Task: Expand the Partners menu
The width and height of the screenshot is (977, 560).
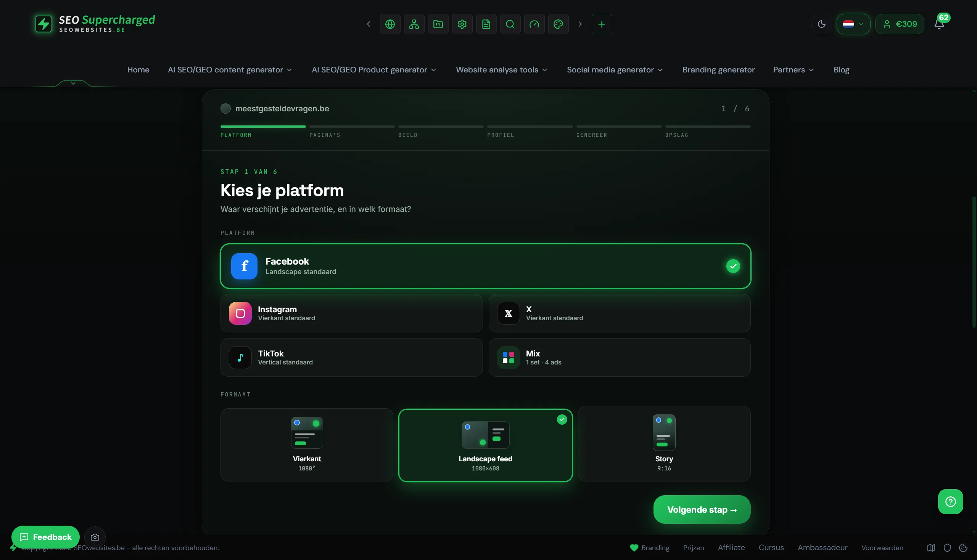Action: pyautogui.click(x=794, y=70)
